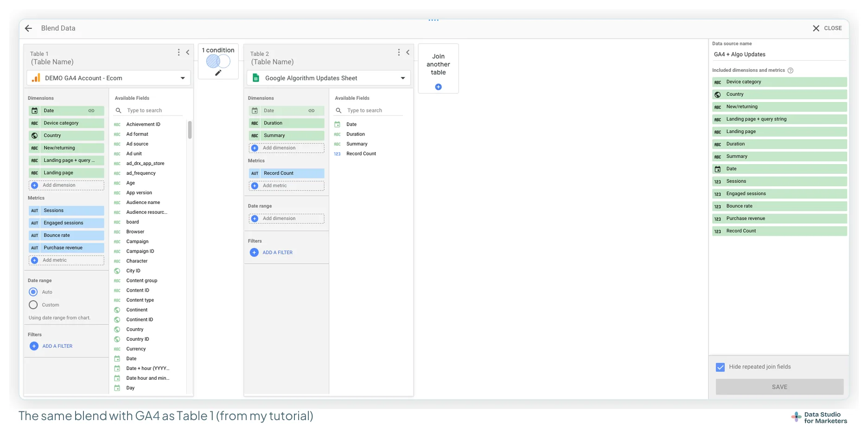Open Google Algorithm Updates Sheet source dropdown
The image size is (868, 434).
pyautogui.click(x=329, y=78)
